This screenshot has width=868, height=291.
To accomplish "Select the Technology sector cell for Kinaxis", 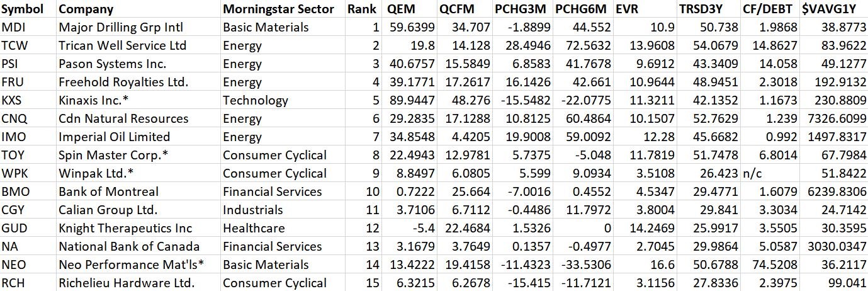I will click(255, 100).
